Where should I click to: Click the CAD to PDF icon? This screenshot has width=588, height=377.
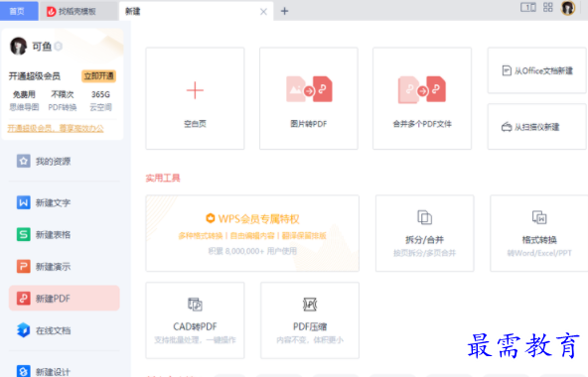click(195, 305)
